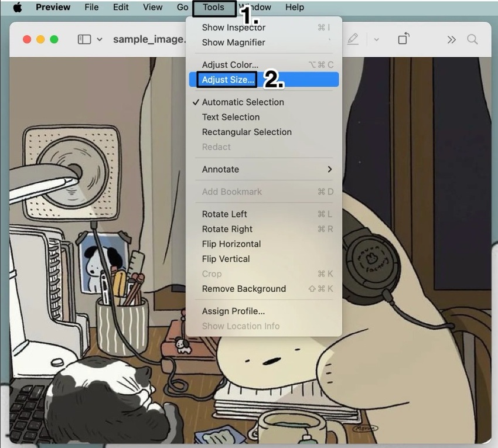The image size is (498, 448).
Task: Expand the markup options dropdown arrow
Action: (376, 40)
